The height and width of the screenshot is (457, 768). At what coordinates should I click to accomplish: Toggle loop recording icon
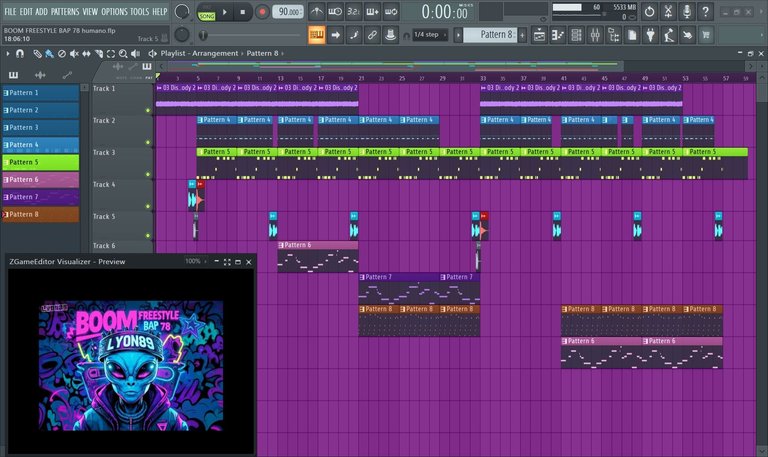tap(391, 12)
